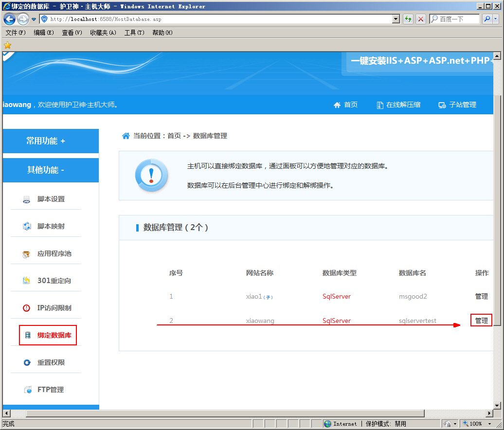Open the xiao1 website link
The height and width of the screenshot is (430, 504).
pos(258,296)
